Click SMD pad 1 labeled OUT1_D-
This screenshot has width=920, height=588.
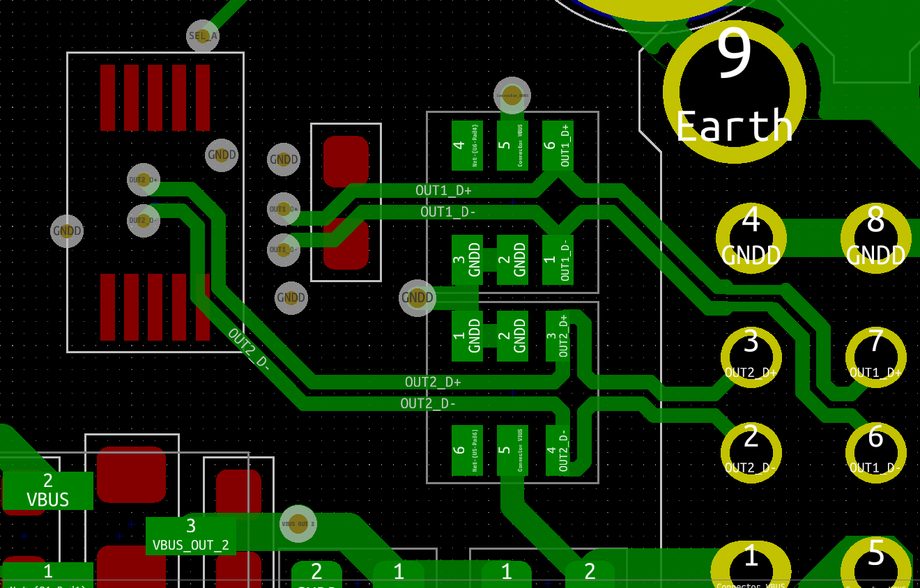click(558, 260)
